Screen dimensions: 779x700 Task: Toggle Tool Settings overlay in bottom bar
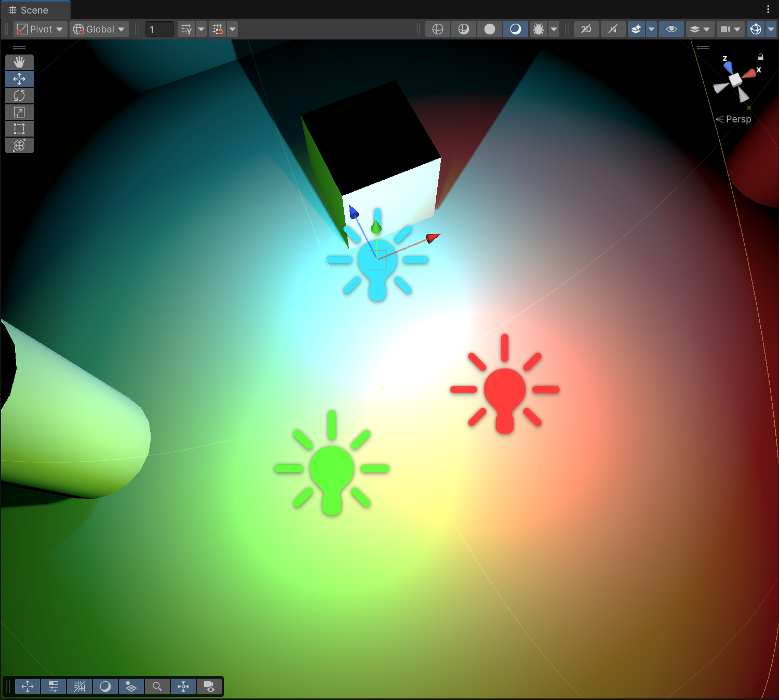(x=53, y=686)
